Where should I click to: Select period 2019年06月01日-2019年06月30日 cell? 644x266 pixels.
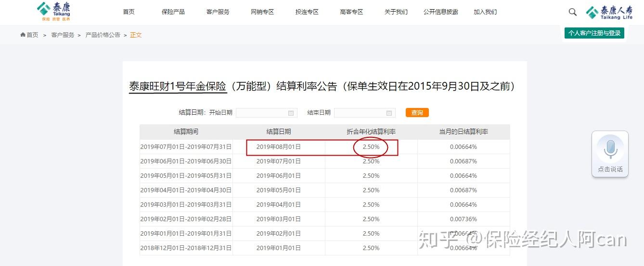pos(186,161)
